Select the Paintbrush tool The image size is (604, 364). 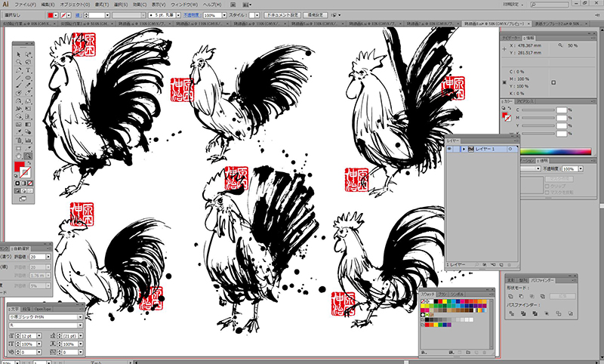18,85
